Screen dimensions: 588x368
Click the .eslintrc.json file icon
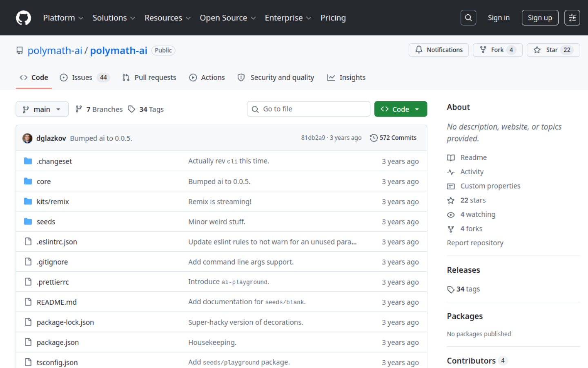click(28, 241)
